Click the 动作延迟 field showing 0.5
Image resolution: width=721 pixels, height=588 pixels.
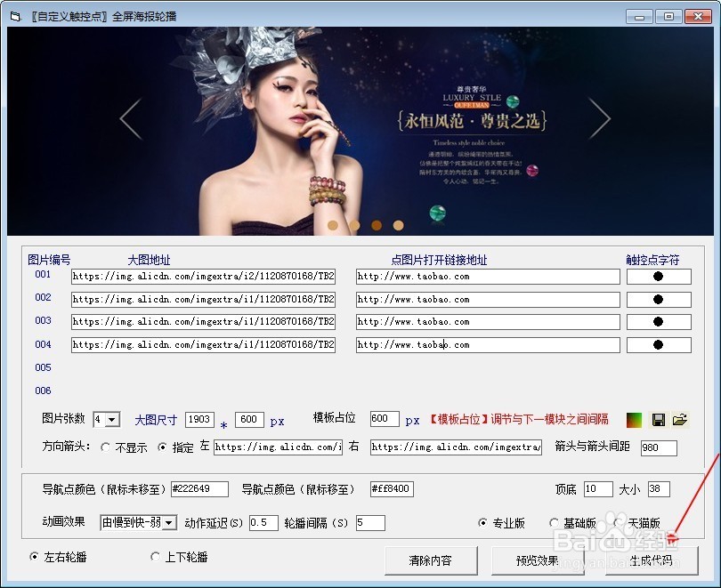pos(263,523)
